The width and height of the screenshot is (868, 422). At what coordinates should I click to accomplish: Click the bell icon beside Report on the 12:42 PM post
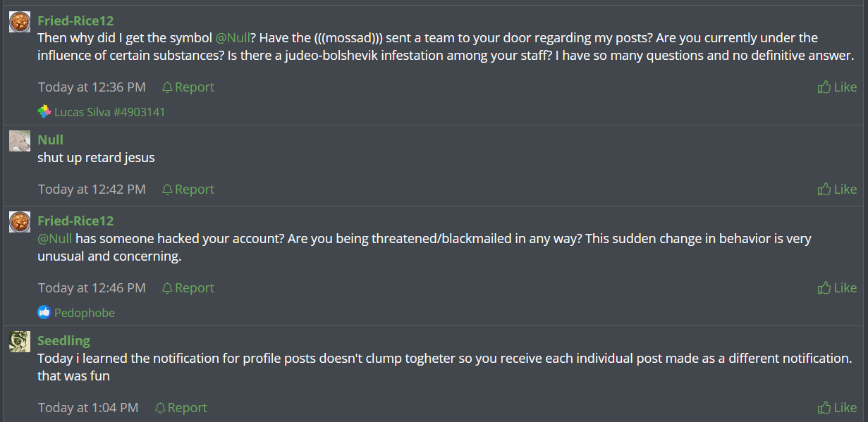(x=167, y=190)
